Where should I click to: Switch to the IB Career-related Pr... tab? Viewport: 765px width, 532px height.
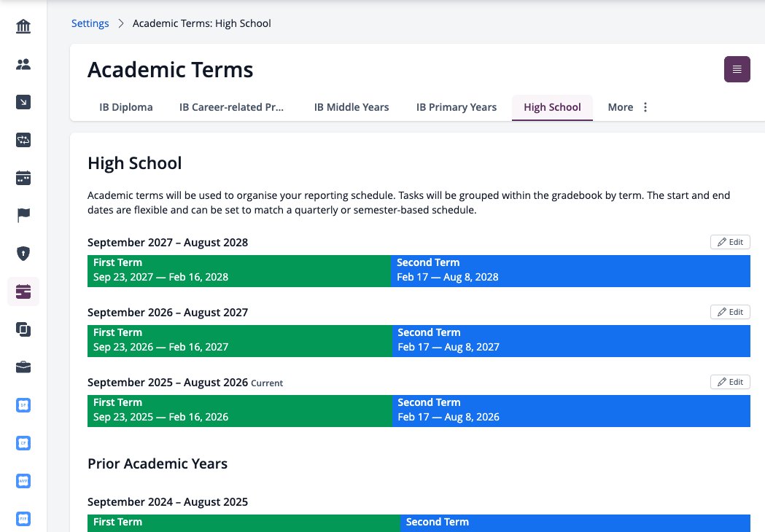pos(231,107)
